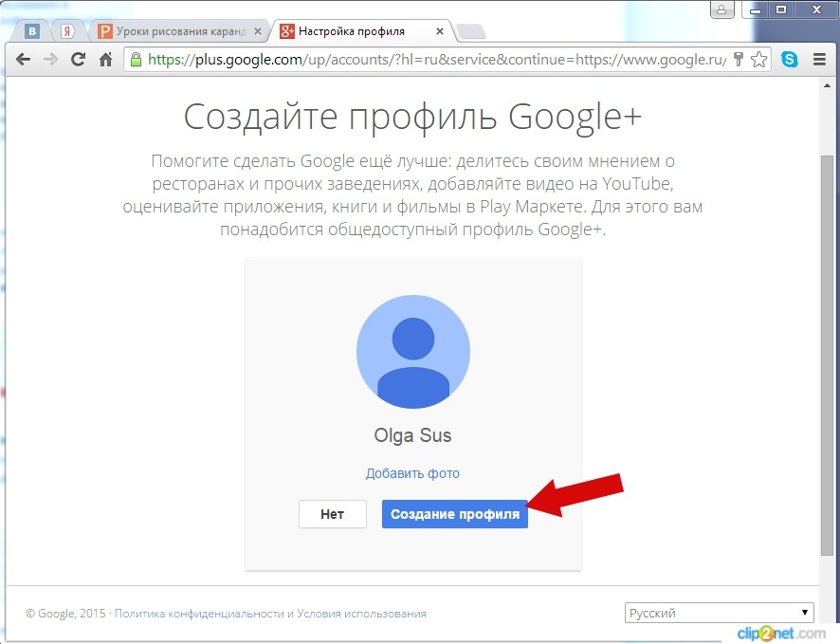Click the green padlock security icon
Image resolution: width=840 pixels, height=644 pixels.
coord(137,59)
